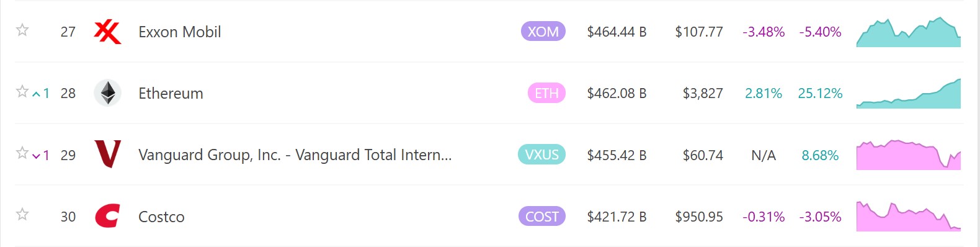Open the Ethereum name link
Viewport: 980px width, 247px height.
pos(171,93)
